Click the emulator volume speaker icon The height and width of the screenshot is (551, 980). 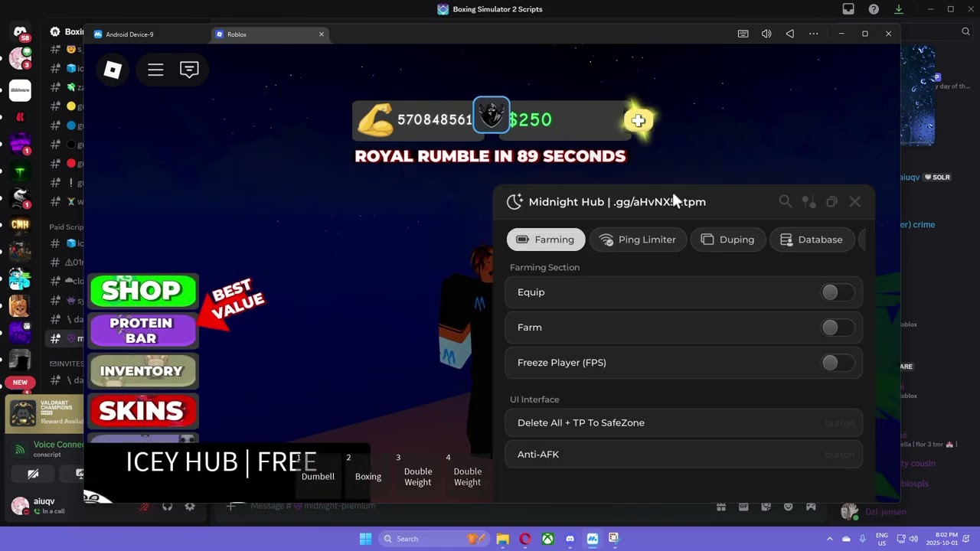pyautogui.click(x=766, y=34)
